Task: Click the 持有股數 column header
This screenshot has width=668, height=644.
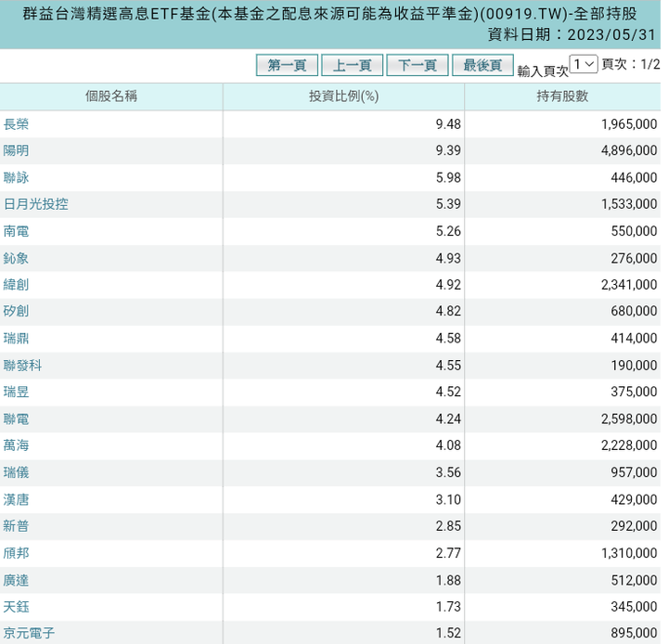Action: (562, 97)
